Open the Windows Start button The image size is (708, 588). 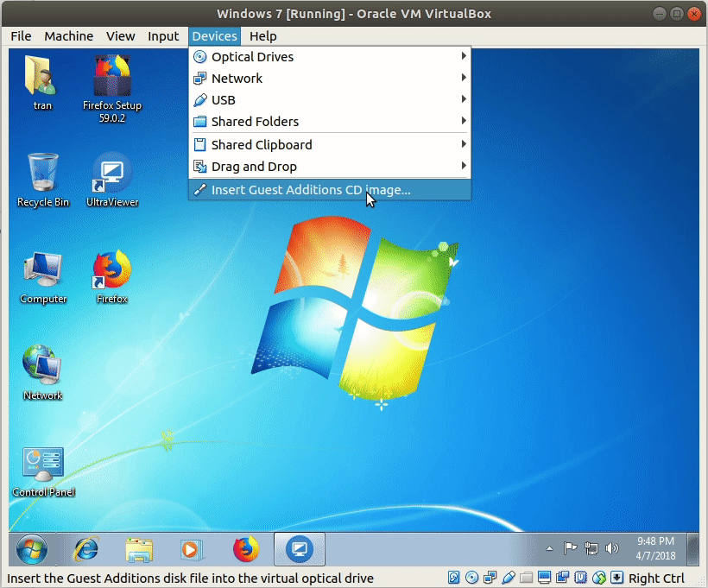point(31,549)
